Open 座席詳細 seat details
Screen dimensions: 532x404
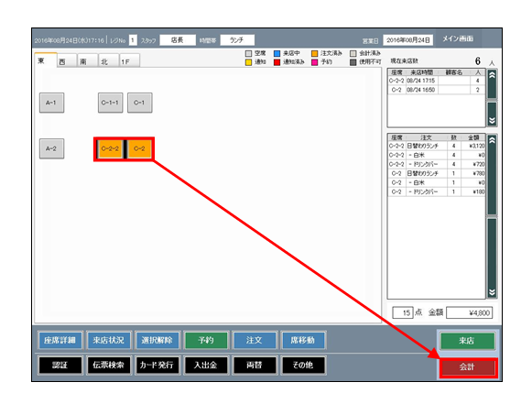coord(60,340)
